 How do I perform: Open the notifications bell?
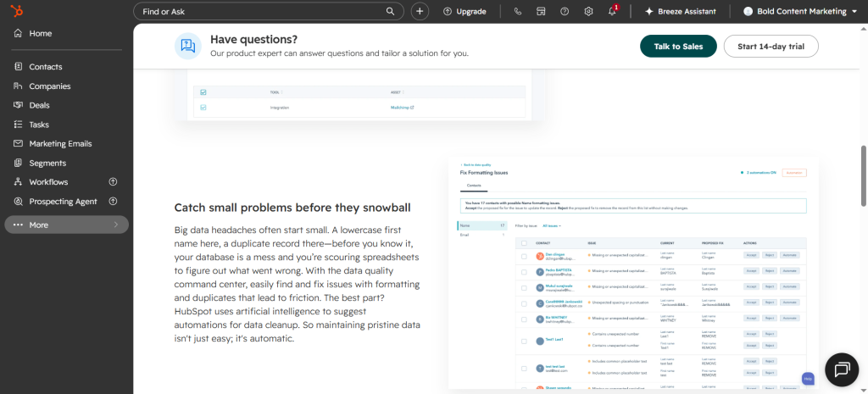pyautogui.click(x=612, y=11)
